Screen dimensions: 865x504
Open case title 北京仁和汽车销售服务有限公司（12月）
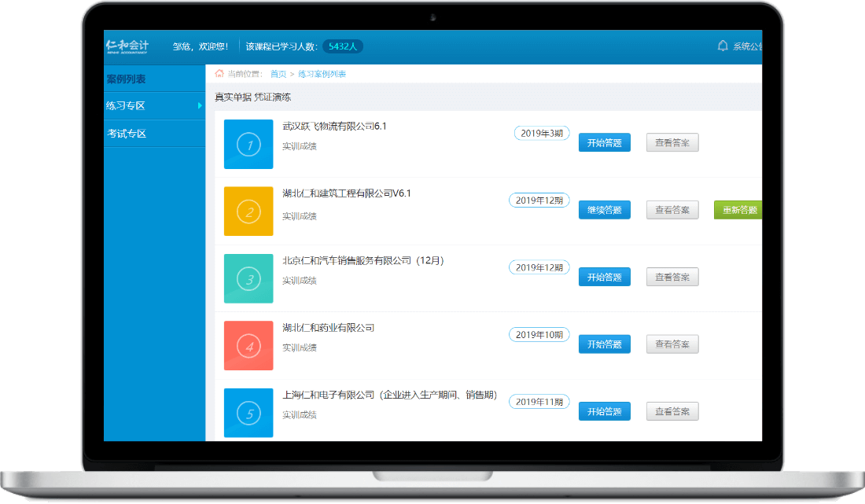coord(363,261)
